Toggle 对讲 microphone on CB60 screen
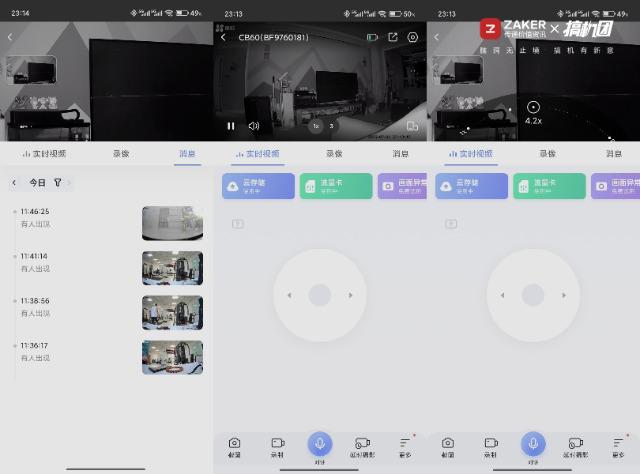 (320, 444)
